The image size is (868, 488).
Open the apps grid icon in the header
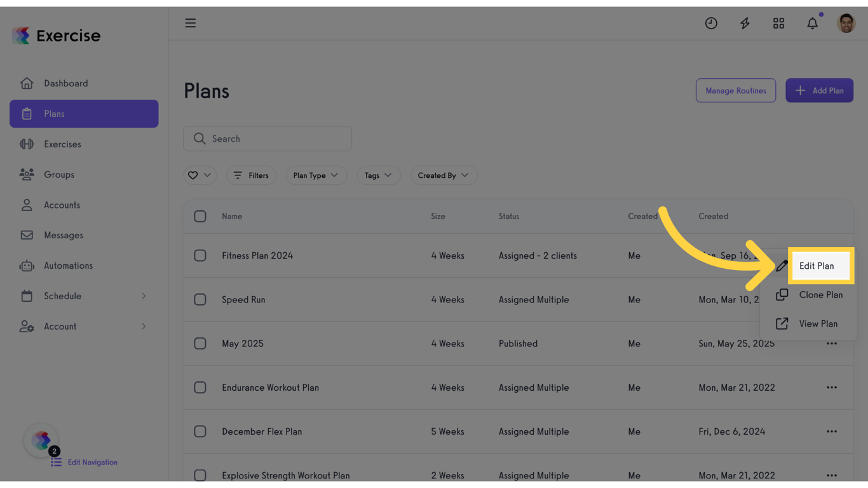point(778,23)
